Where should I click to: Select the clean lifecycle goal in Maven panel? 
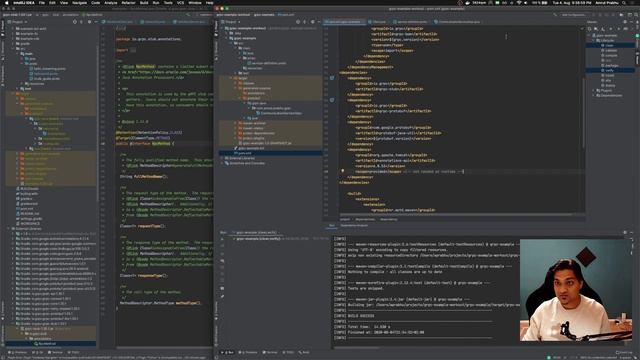[x=610, y=45]
